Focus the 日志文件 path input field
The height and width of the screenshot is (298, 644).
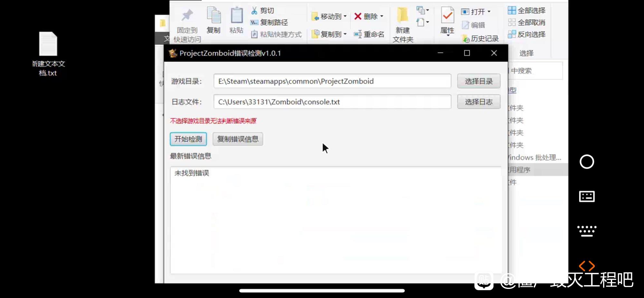click(x=332, y=102)
